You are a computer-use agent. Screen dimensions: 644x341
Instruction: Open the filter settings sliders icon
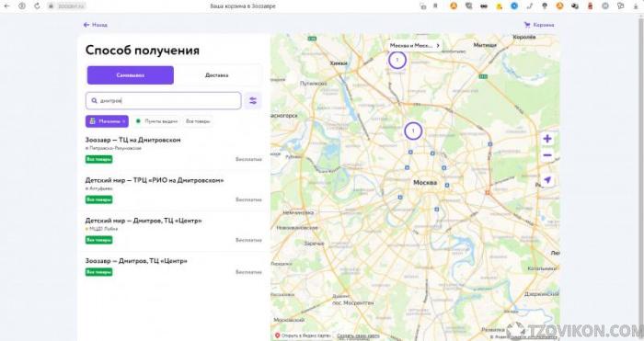tap(253, 100)
